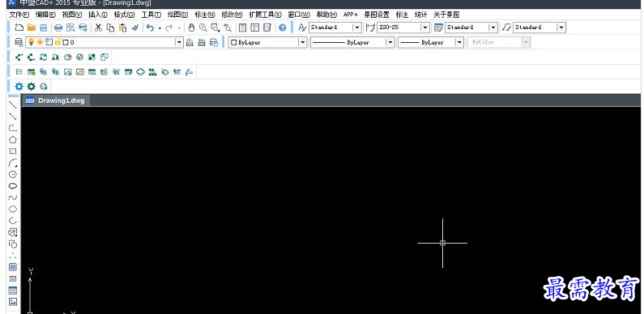The image size is (644, 314).
Task: Toggle layer on/off lightbulb icon
Action: coord(31,42)
